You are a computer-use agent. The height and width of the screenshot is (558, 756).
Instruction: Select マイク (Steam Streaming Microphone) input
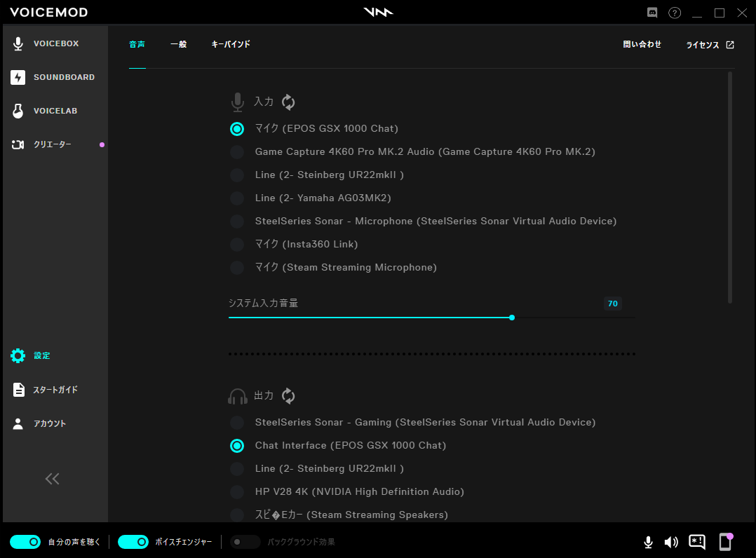333,268
